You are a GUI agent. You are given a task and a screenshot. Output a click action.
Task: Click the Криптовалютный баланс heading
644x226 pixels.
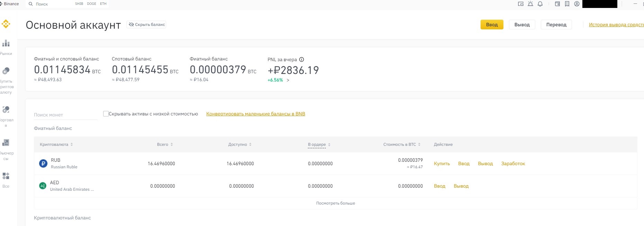(62, 218)
